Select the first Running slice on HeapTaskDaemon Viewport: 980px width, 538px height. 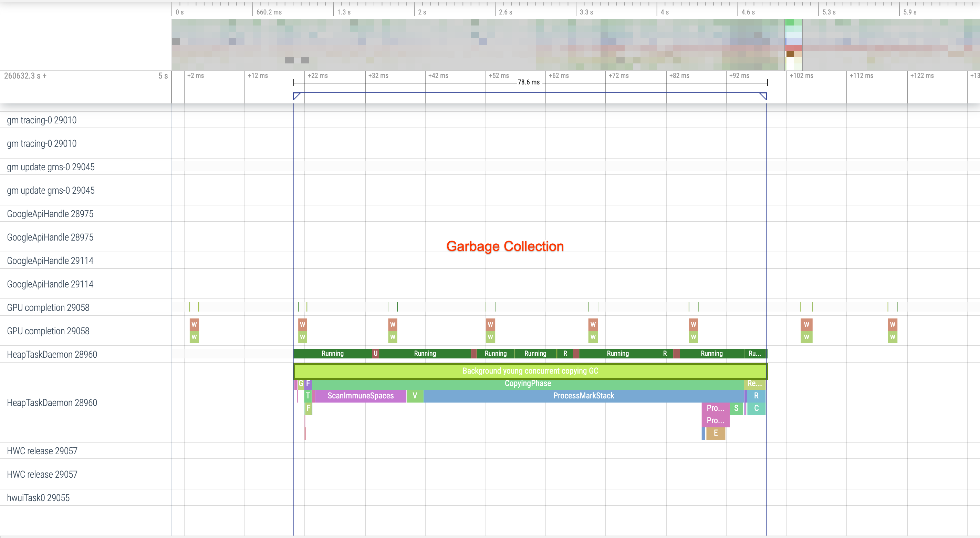click(x=333, y=353)
